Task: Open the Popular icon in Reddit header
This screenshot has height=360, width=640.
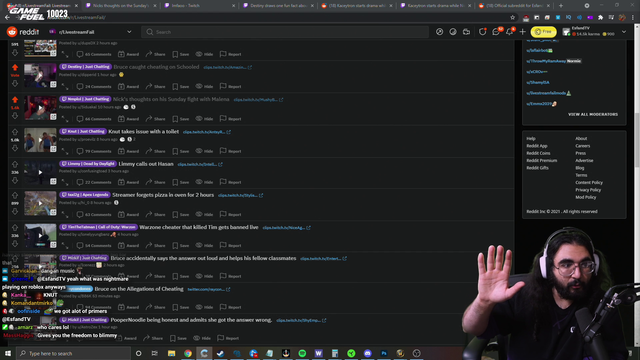Action: [439, 32]
